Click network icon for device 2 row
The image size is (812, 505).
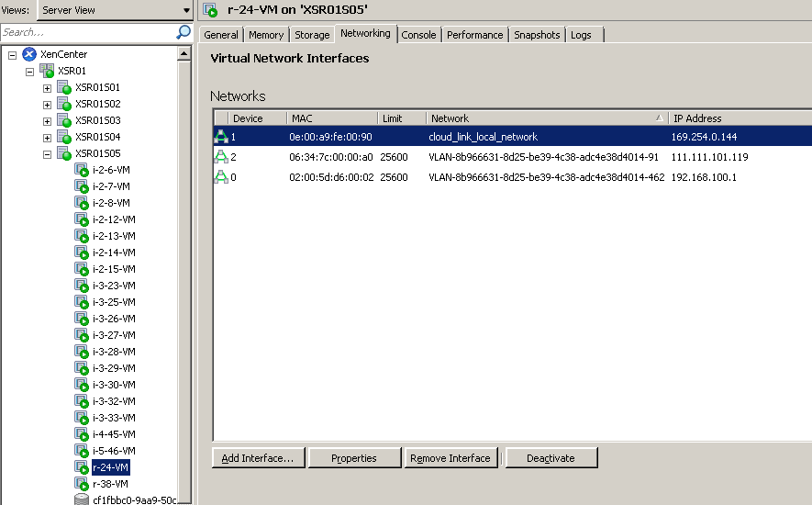pyautogui.click(x=221, y=157)
